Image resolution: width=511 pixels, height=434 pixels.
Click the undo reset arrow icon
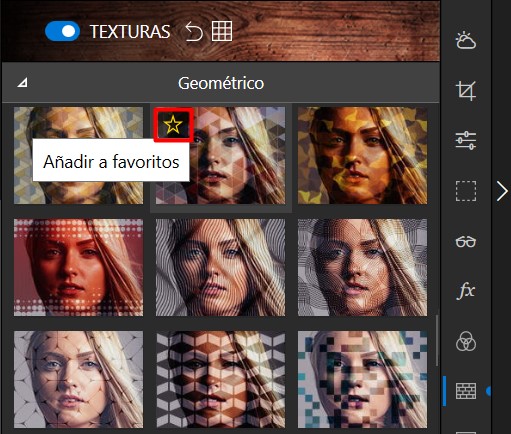(x=194, y=31)
